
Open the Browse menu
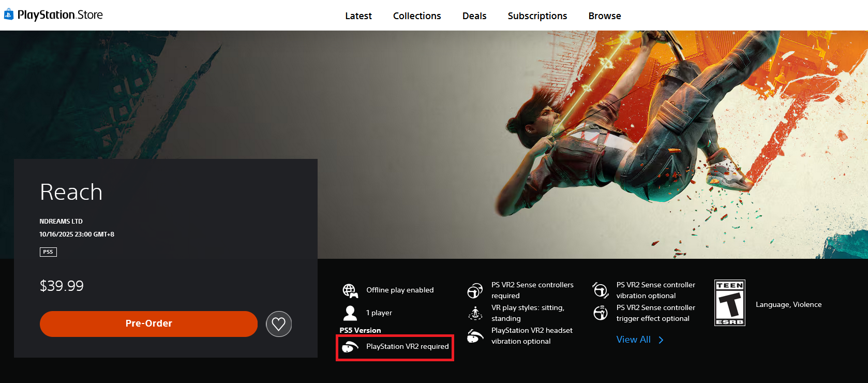click(x=604, y=16)
